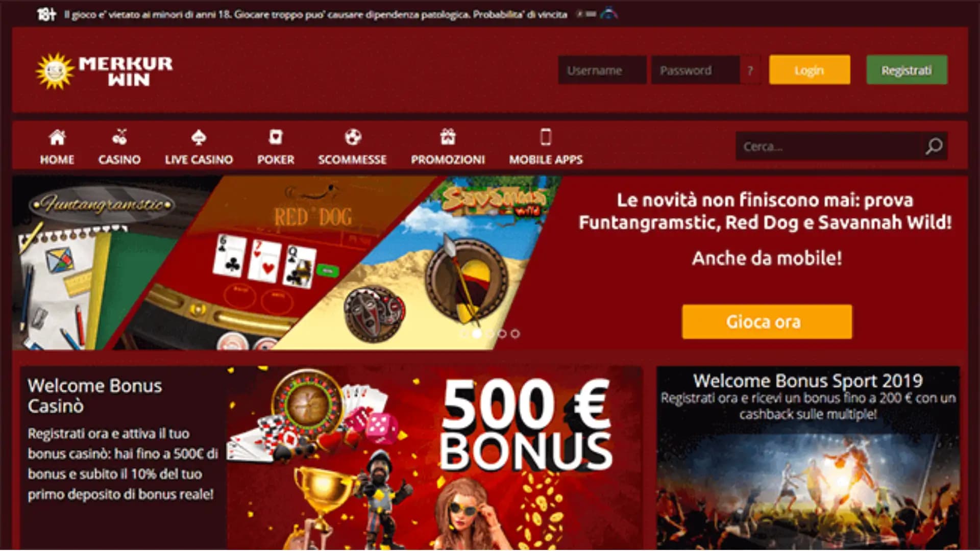Image resolution: width=980 pixels, height=551 pixels.
Task: Select the Live Casino spade icon
Action: pos(199,137)
